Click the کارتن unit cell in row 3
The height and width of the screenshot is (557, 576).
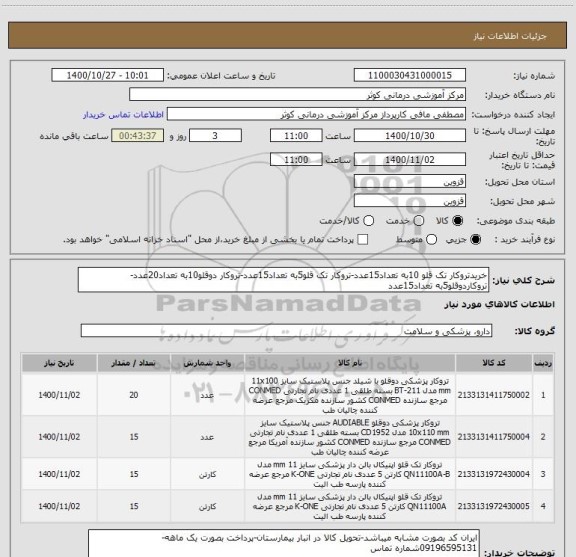pyautogui.click(x=207, y=475)
